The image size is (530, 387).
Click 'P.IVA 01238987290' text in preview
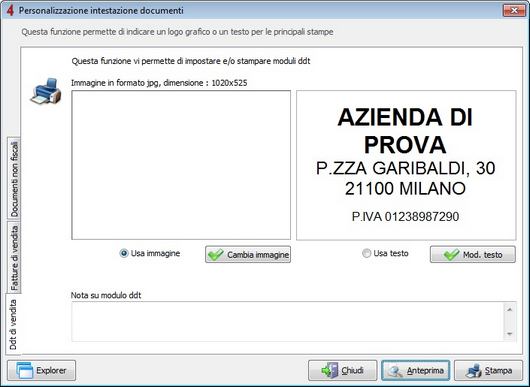[x=405, y=216]
